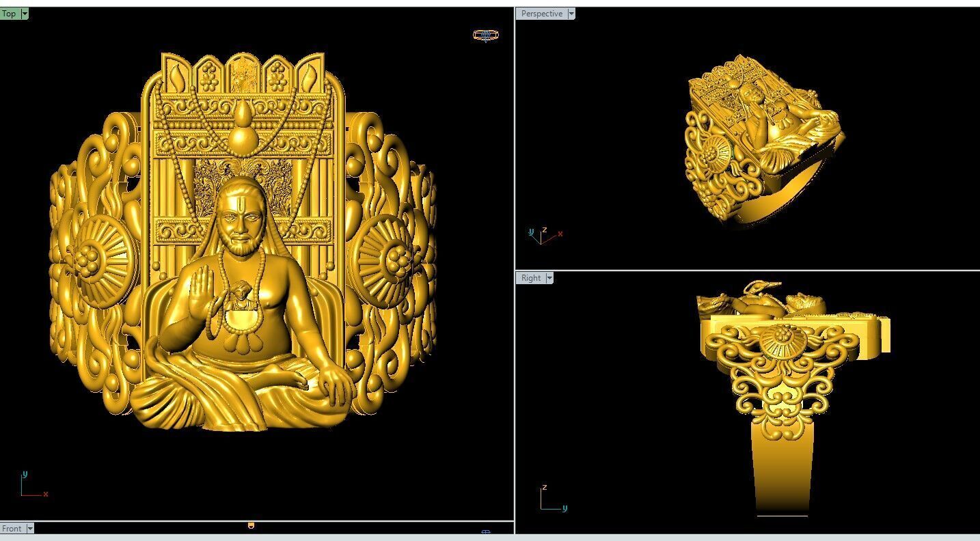The image size is (980, 541).
Task: Open the Top viewport dropdown arrow
Action: (x=25, y=14)
